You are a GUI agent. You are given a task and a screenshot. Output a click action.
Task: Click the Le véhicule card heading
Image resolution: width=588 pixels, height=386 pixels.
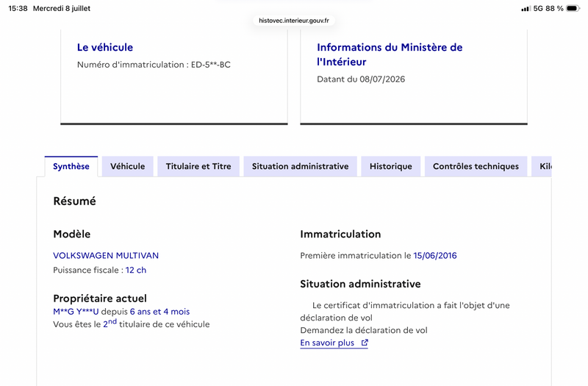(105, 47)
